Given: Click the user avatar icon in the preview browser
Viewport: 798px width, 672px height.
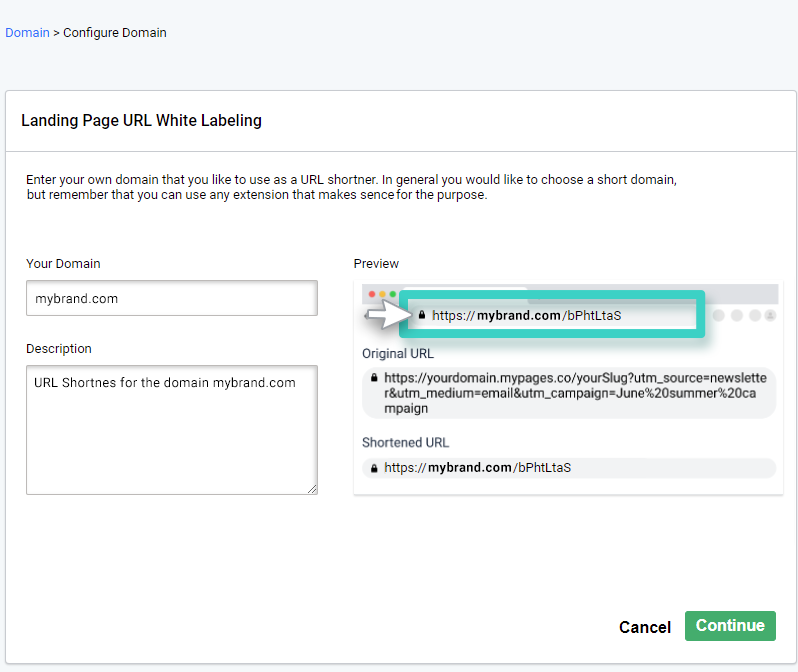Looking at the screenshot, I should 769,315.
